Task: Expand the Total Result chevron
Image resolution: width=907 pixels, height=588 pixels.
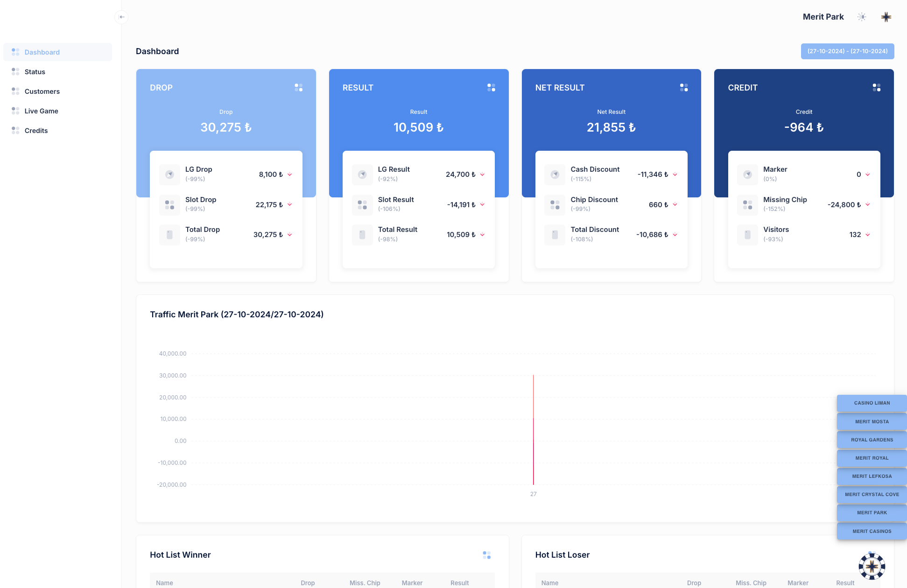Action: point(482,235)
